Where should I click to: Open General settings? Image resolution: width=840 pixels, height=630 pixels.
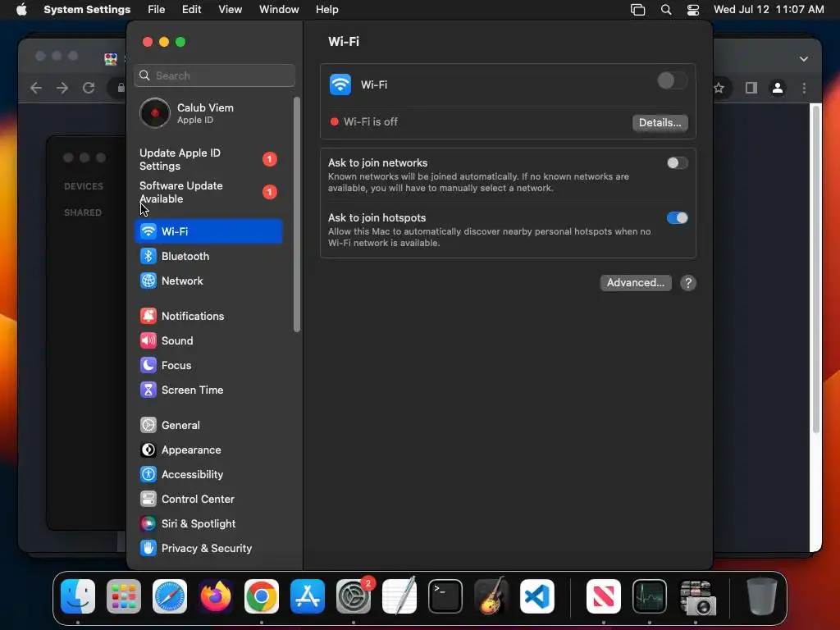[x=209, y=426]
